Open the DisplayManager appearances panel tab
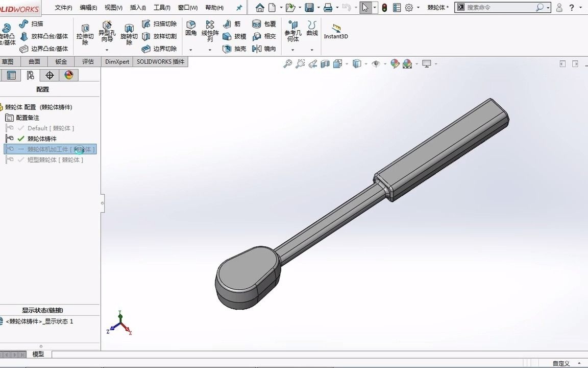588x368 pixels. tap(69, 75)
